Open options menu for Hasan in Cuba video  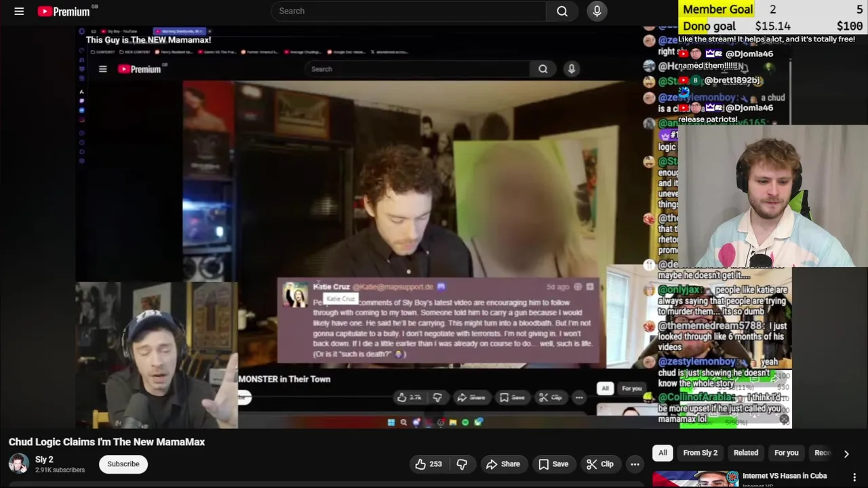click(x=854, y=477)
